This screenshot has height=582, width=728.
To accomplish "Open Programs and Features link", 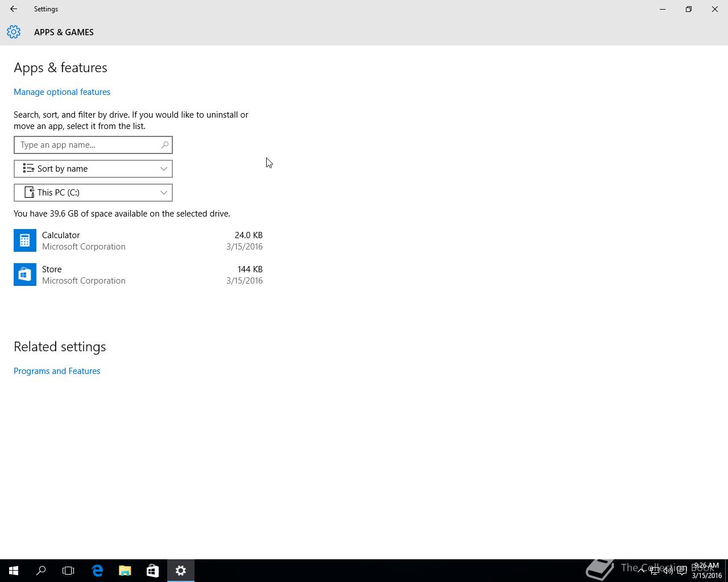I will click(57, 371).
